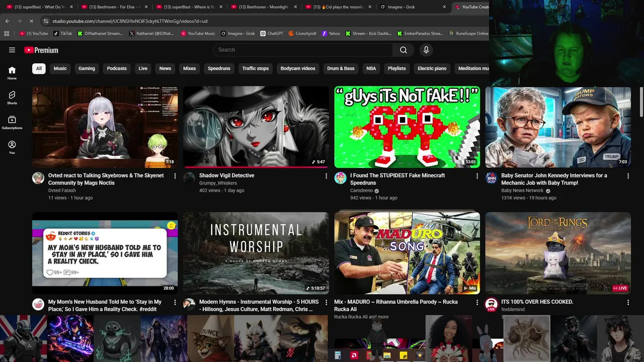Image resolution: width=644 pixels, height=362 pixels.
Task: Open more options for Shadow Vigil Detective
Action: tap(326, 176)
